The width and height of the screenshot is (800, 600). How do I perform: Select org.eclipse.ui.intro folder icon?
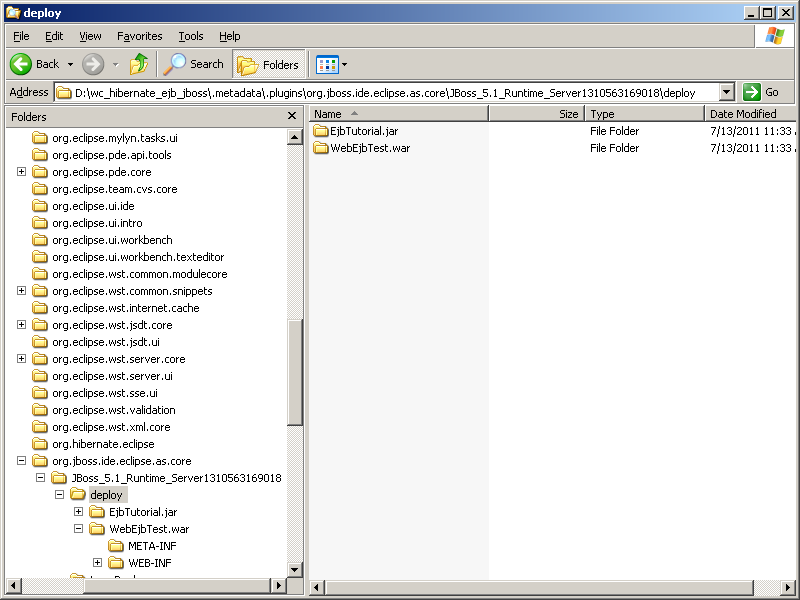pos(39,223)
